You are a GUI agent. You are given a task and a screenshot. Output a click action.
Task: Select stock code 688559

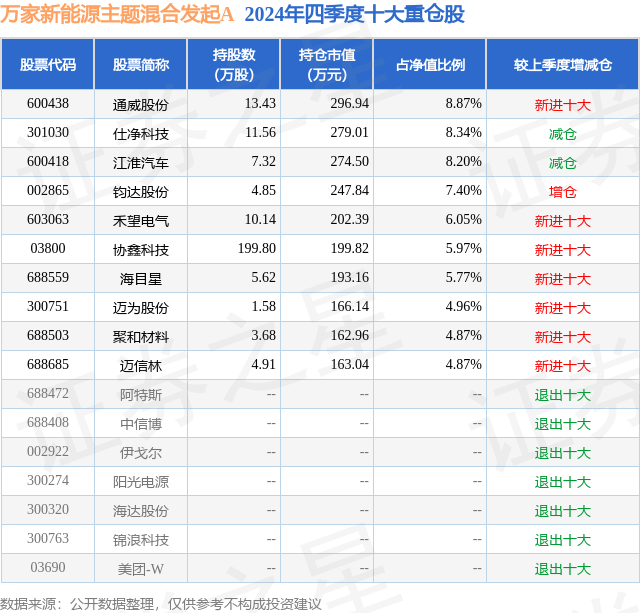coord(48,278)
